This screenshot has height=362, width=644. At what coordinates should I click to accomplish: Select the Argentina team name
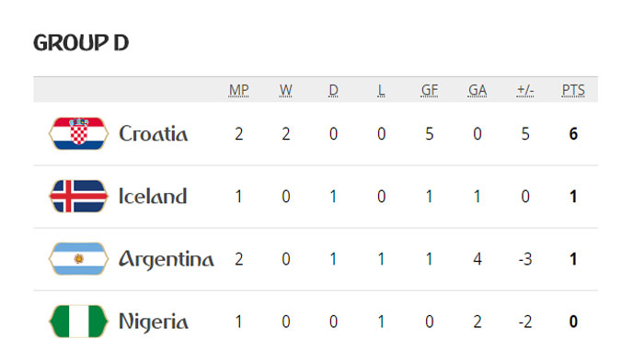[167, 259]
